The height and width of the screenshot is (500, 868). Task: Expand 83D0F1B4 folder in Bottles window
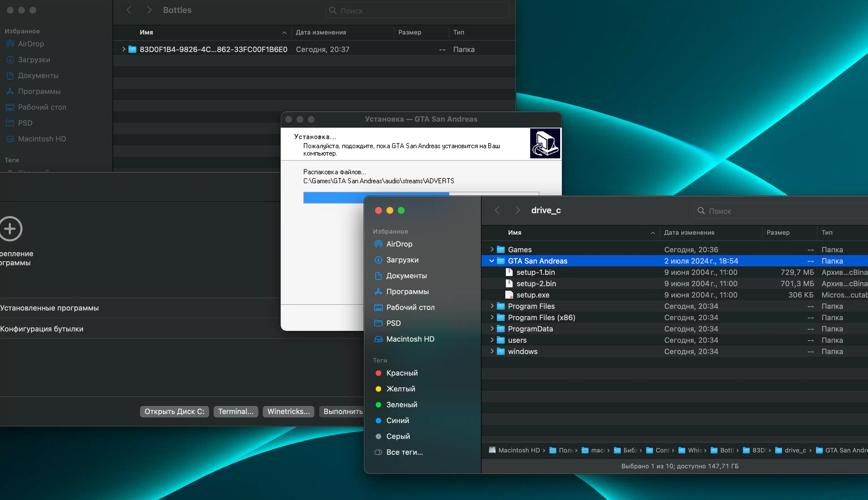(124, 49)
